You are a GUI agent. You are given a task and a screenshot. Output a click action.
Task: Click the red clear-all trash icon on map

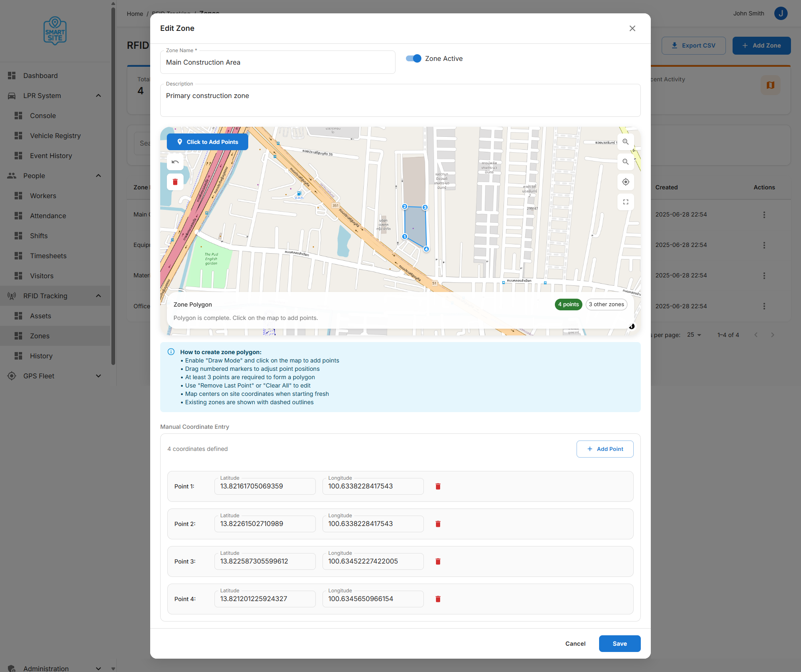pyautogui.click(x=175, y=182)
